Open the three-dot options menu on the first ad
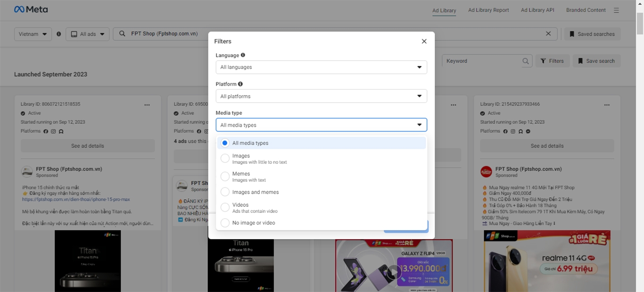The width and height of the screenshot is (644, 292). pos(147,105)
